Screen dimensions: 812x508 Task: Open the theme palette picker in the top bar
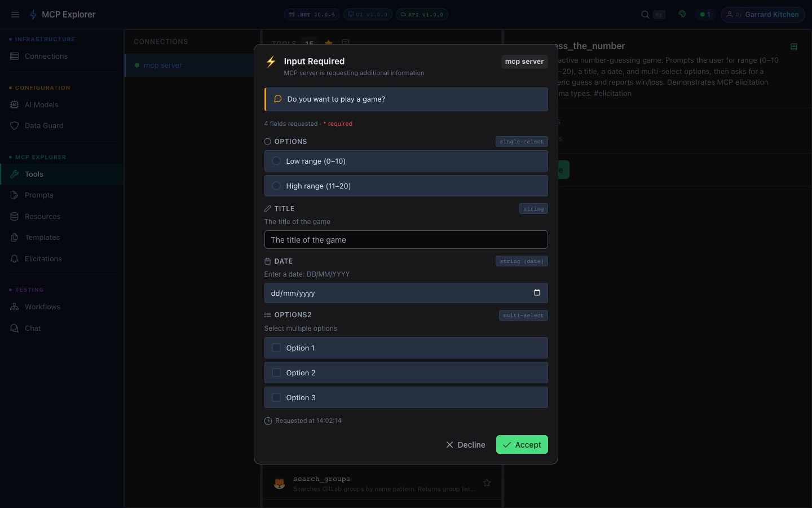[682, 14]
